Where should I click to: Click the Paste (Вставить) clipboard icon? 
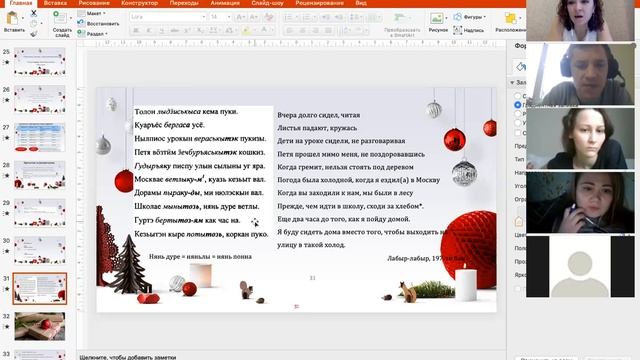(x=13, y=18)
